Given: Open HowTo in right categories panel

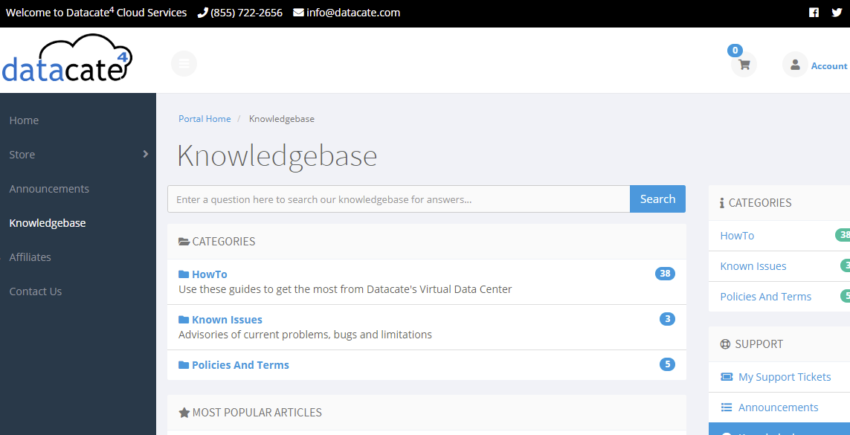Looking at the screenshot, I should click(737, 236).
